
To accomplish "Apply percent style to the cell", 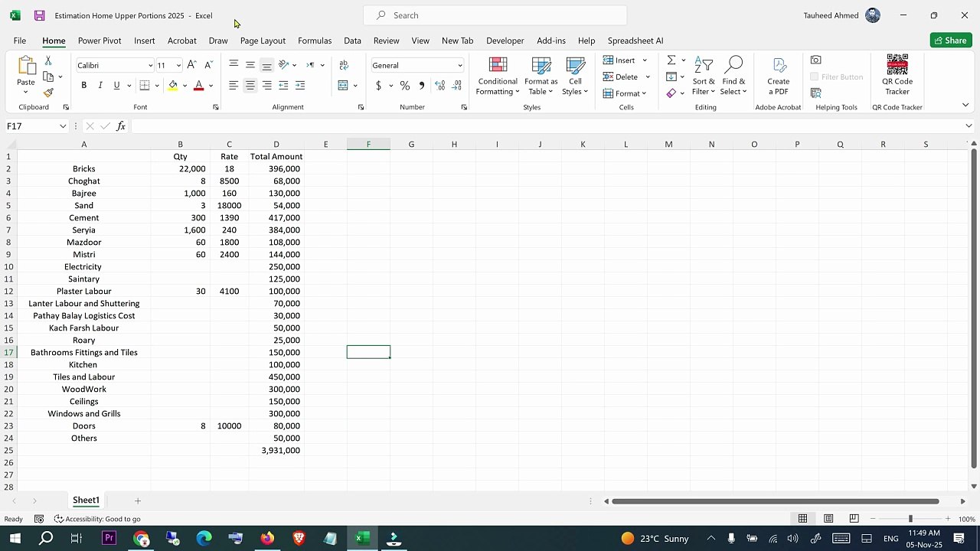I will pos(405,86).
